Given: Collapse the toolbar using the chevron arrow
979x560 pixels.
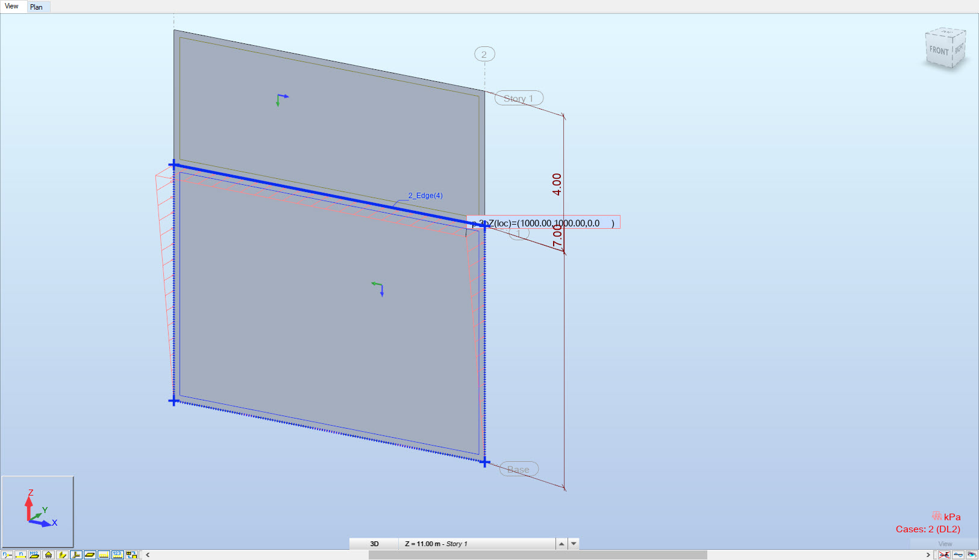Looking at the screenshot, I should click(x=147, y=555).
